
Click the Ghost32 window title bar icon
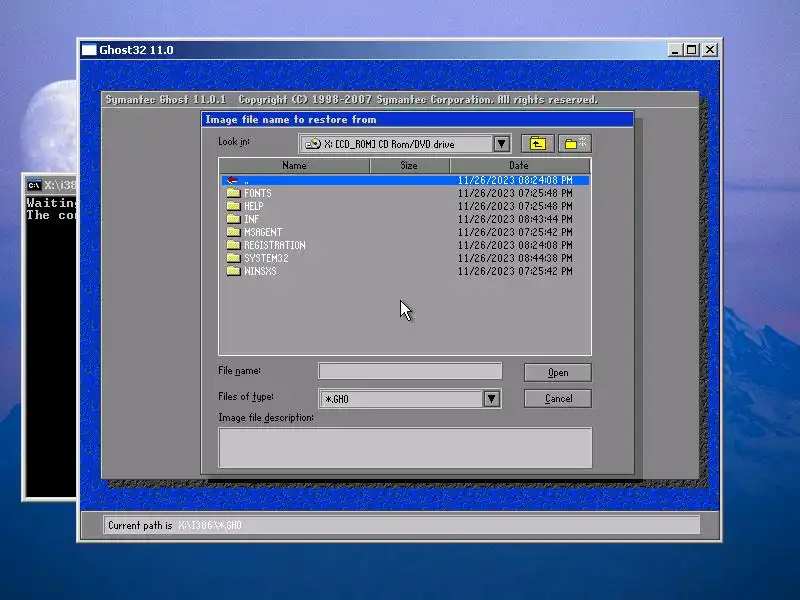click(x=89, y=49)
